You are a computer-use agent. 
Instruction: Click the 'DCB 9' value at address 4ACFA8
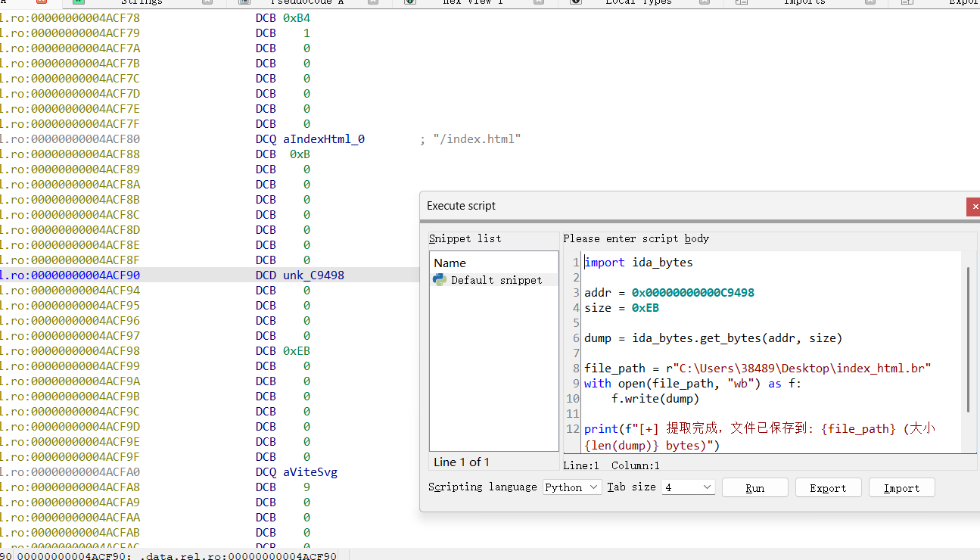(x=306, y=487)
